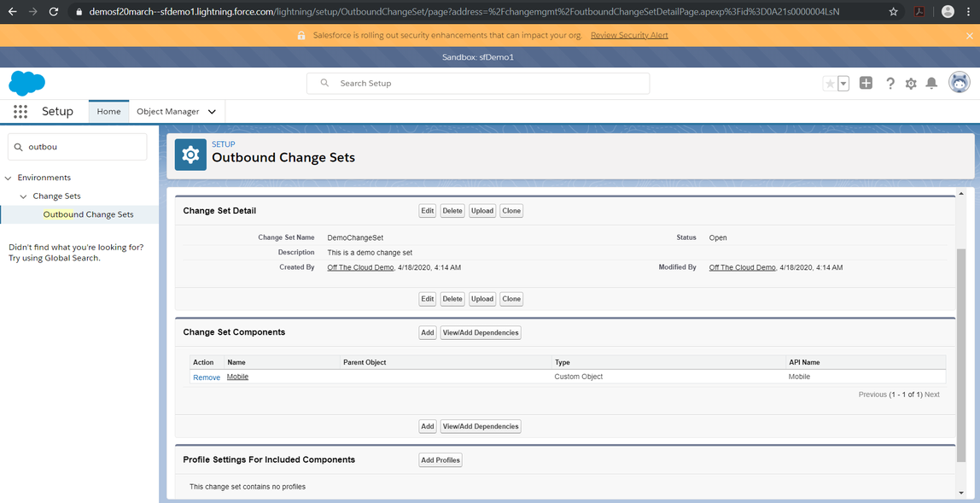The image size is (980, 503).
Task: Bookmark this page with the star icon
Action: coord(894,11)
